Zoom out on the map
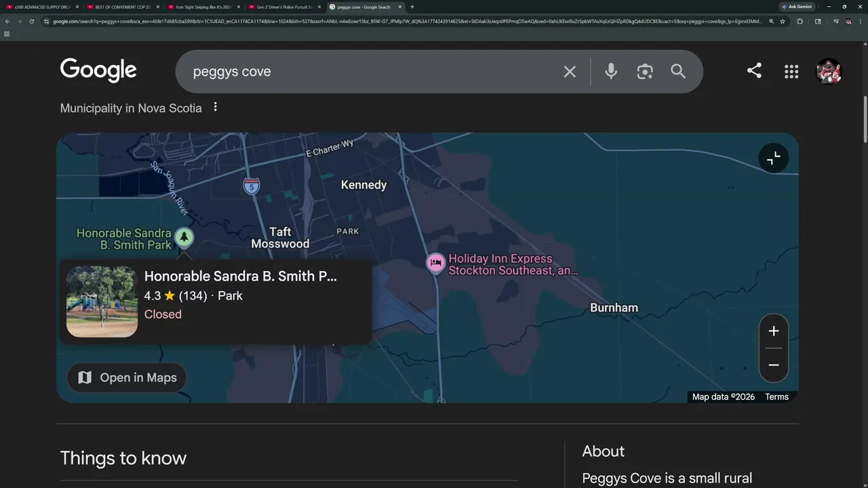Viewport: 868px width, 488px height. tap(774, 365)
